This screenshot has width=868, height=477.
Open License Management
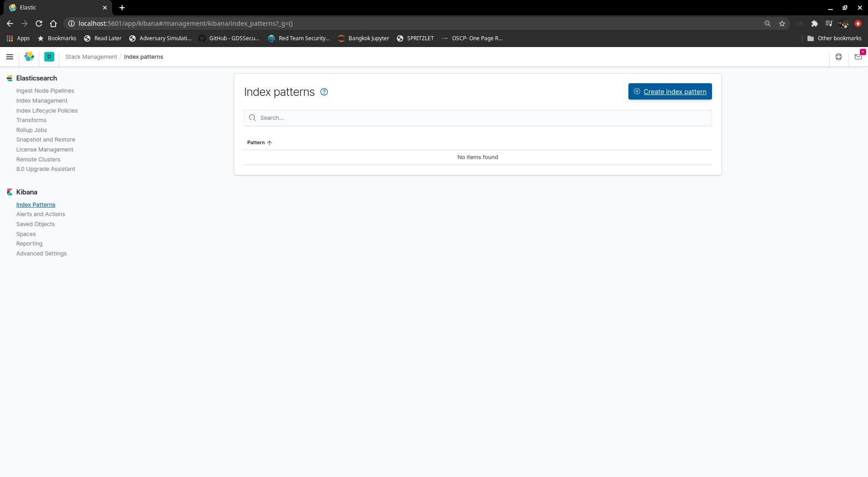[45, 150]
